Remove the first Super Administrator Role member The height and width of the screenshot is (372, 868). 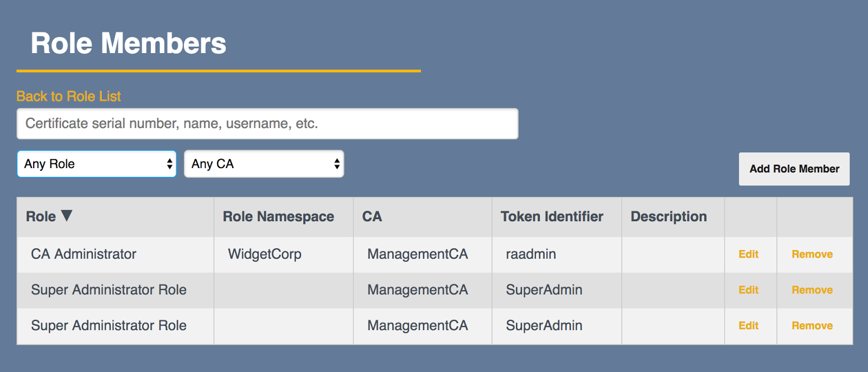click(x=812, y=290)
